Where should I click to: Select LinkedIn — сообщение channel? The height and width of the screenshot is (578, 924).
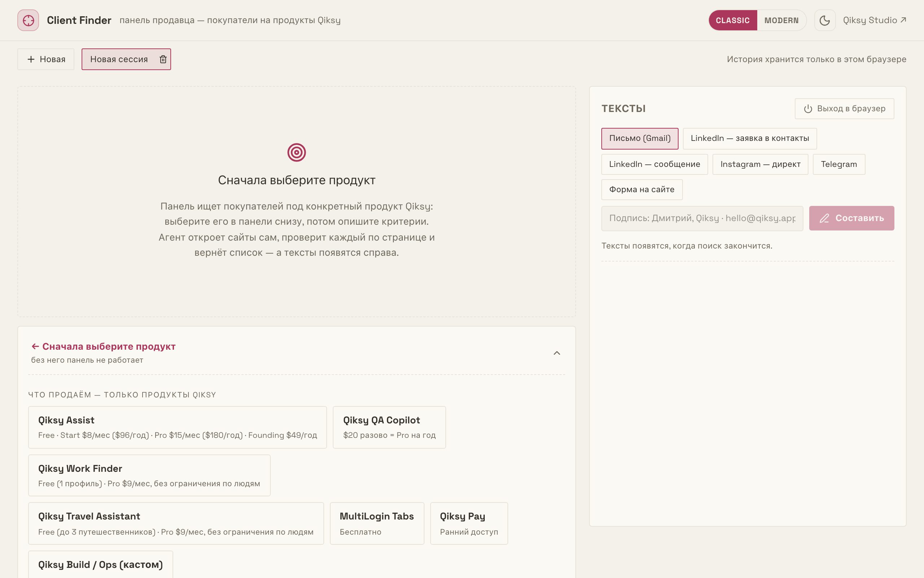(654, 164)
